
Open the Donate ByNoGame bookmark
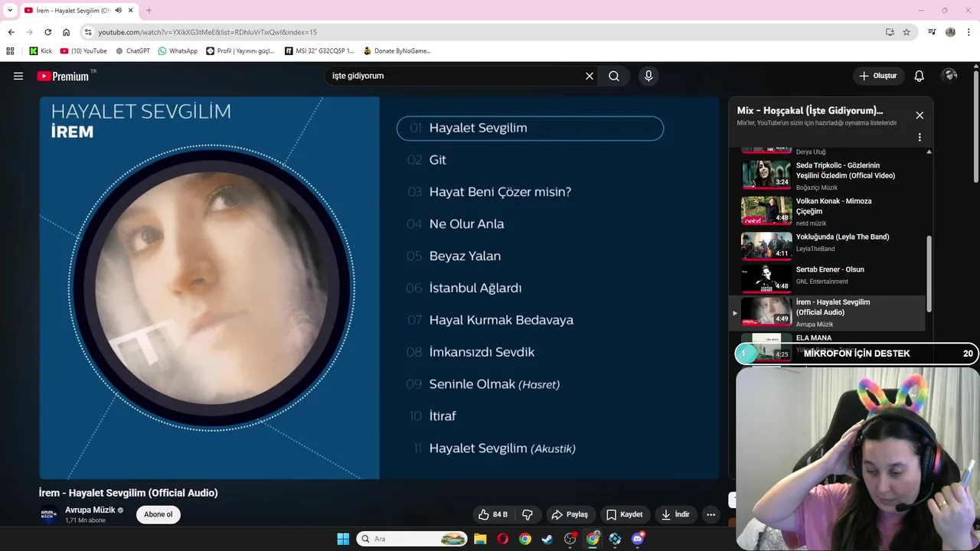click(x=397, y=51)
